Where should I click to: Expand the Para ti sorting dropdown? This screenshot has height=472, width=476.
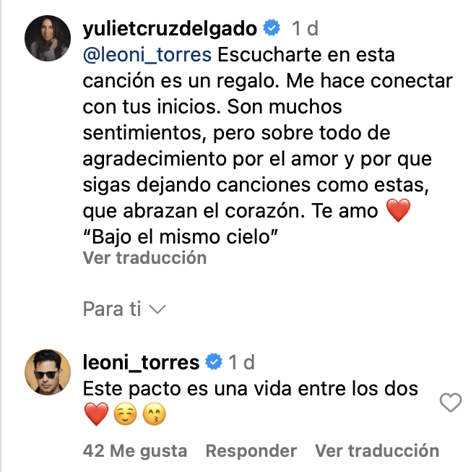pyautogui.click(x=125, y=309)
